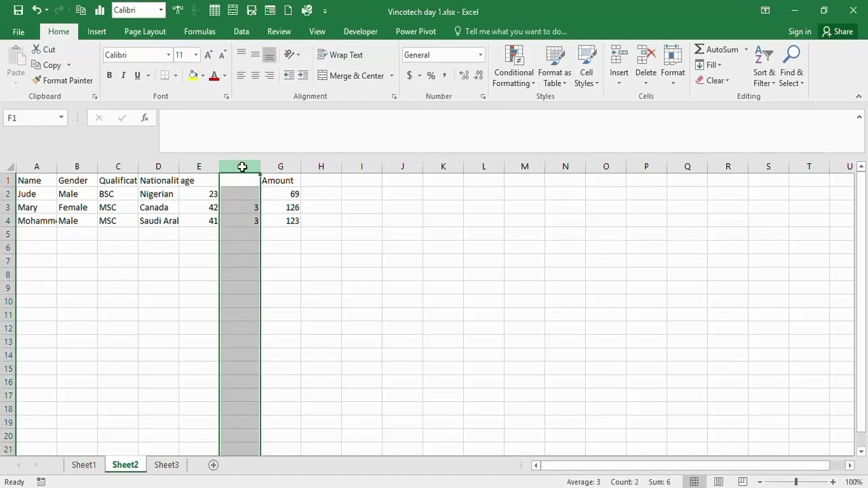The width and height of the screenshot is (868, 488).
Task: Switch to the Power Pivot tab
Action: pos(416,31)
